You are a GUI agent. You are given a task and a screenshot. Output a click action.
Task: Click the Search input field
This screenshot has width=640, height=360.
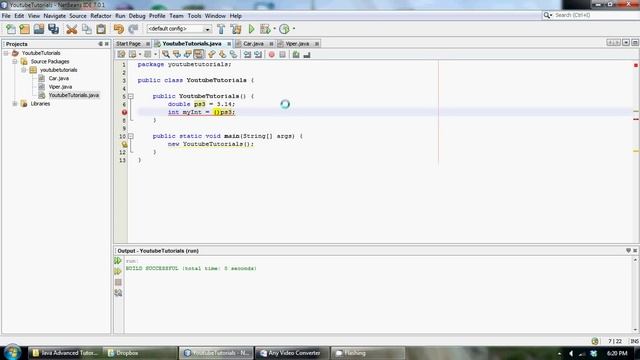pyautogui.click(x=596, y=15)
